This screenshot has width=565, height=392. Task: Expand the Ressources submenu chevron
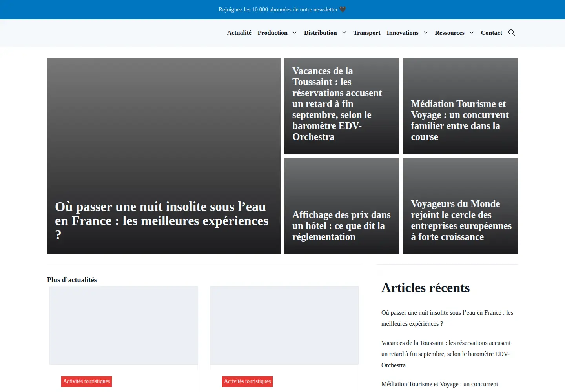pyautogui.click(x=472, y=33)
